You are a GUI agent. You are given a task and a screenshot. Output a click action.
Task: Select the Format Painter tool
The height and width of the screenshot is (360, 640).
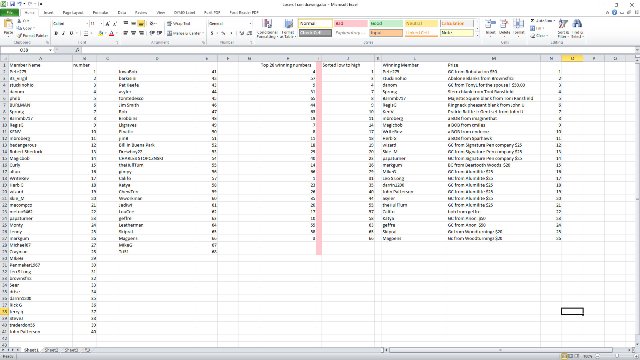coord(32,36)
